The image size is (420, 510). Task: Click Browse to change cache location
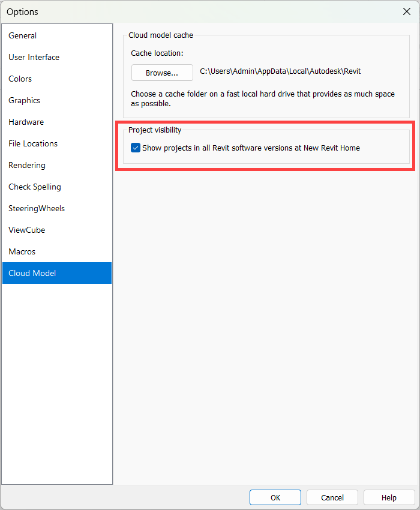pyautogui.click(x=162, y=73)
